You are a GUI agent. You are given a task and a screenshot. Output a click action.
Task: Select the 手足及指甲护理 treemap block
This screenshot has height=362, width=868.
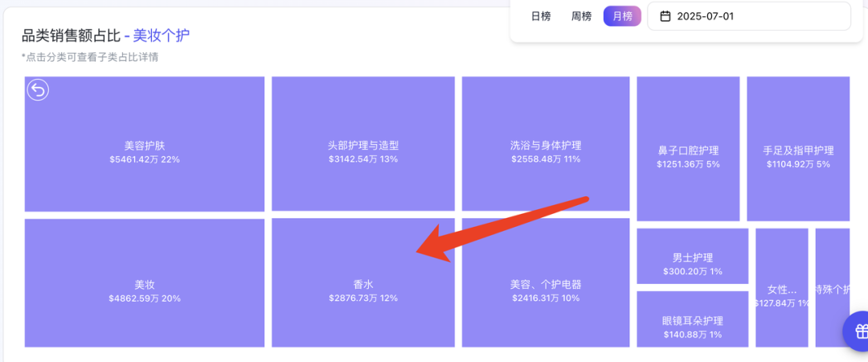pos(798,149)
